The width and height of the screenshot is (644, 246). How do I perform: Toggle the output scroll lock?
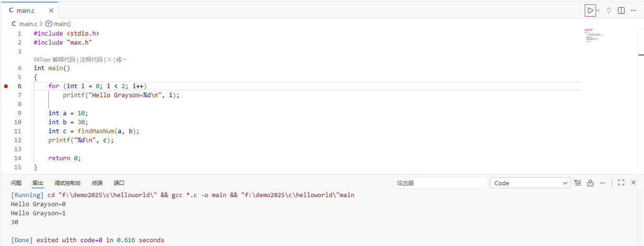click(590, 183)
